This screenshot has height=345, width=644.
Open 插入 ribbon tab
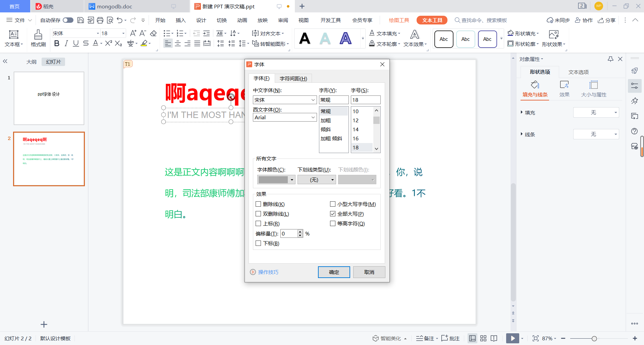(x=180, y=20)
